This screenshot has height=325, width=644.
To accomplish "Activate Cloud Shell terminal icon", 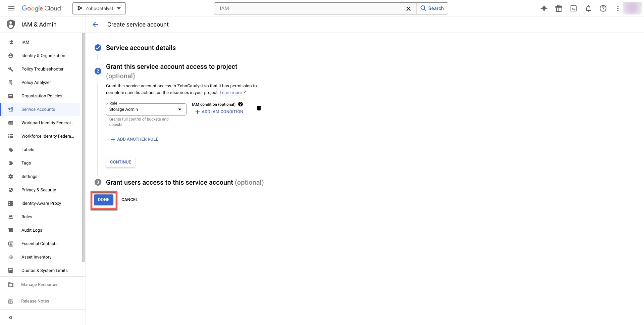I will [574, 8].
